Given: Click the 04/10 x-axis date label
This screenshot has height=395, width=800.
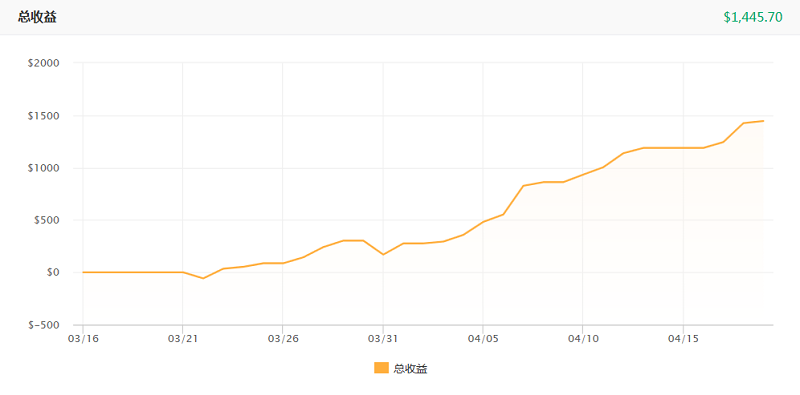Looking at the screenshot, I should tap(582, 338).
